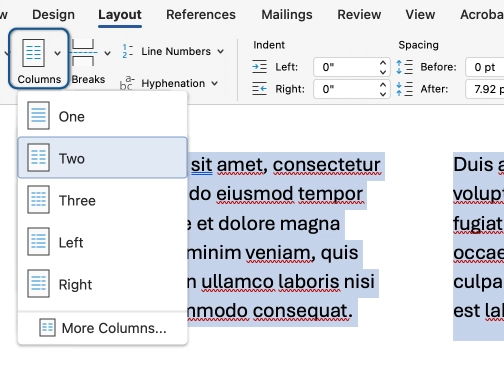Click the Columns page icon in ribbon
Screen dimensions: 504x379
[x=33, y=53]
